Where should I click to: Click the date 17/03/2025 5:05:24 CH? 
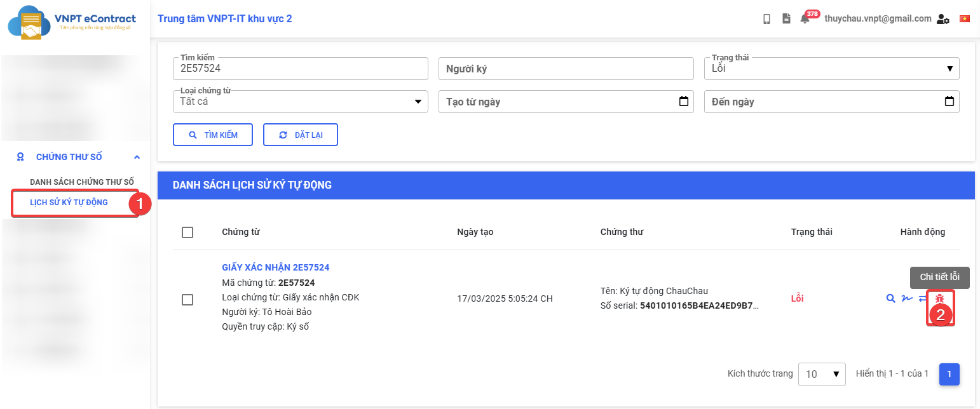pyautogui.click(x=505, y=298)
